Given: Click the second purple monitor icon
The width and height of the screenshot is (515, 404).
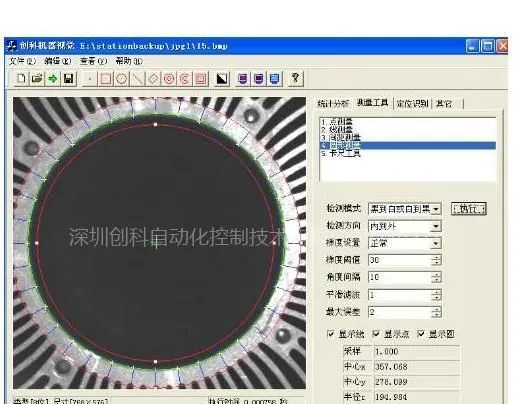Looking at the screenshot, I should pos(259,79).
